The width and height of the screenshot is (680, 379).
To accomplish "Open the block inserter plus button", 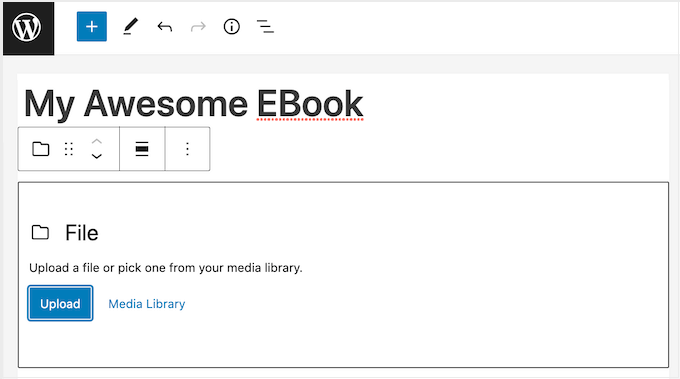I will point(92,27).
